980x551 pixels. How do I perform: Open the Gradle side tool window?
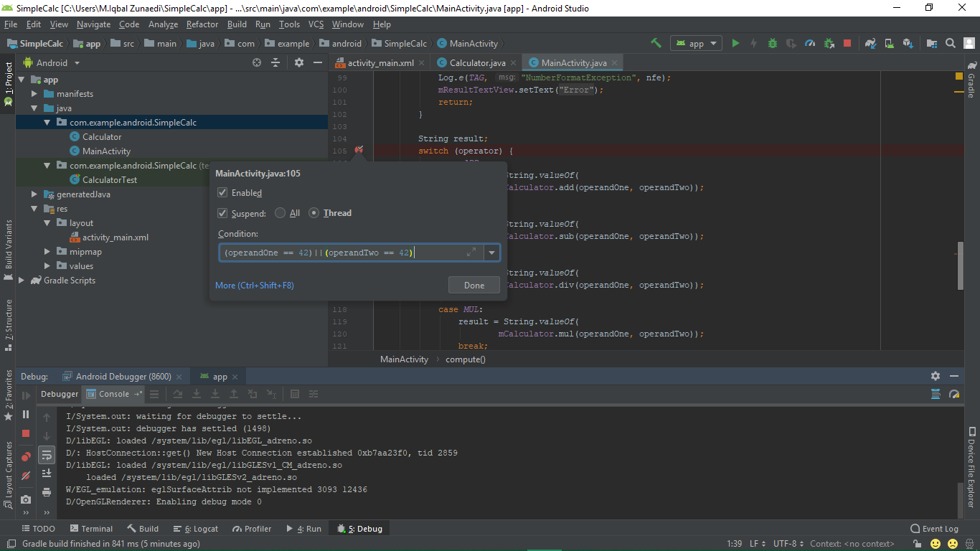click(971, 80)
